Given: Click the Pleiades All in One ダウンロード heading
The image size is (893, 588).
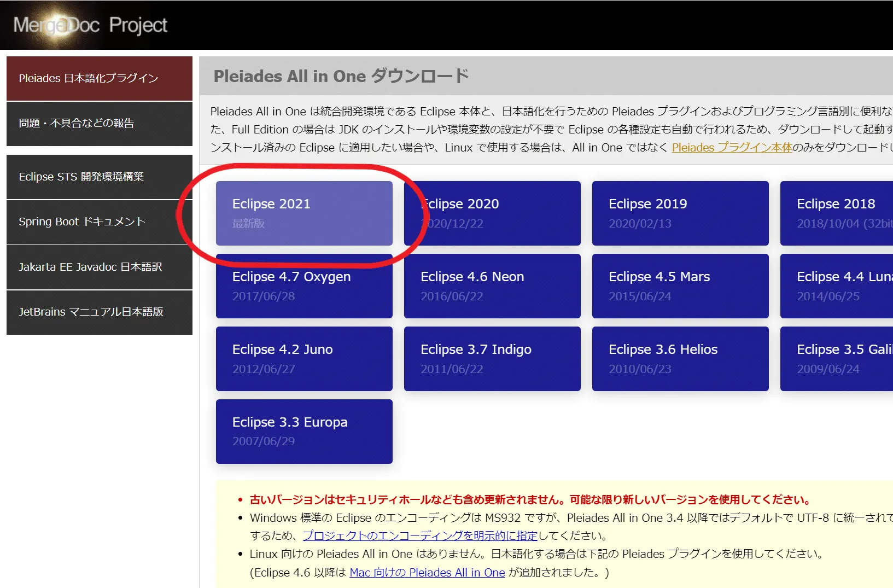Looking at the screenshot, I should [x=341, y=76].
